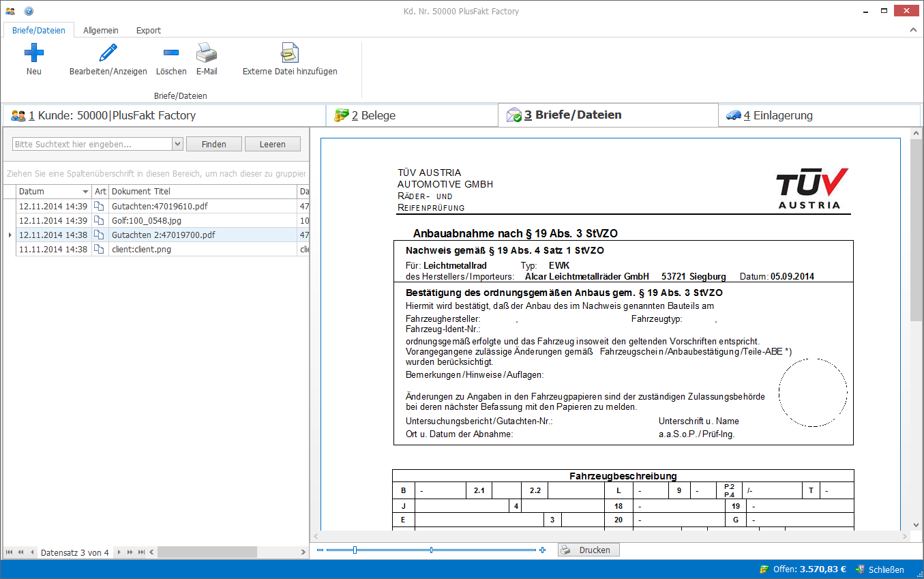Switch to 1 Kunde: 50000|PlusFakt Factory tab
Image resolution: width=924 pixels, height=579 pixels.
pos(164,115)
